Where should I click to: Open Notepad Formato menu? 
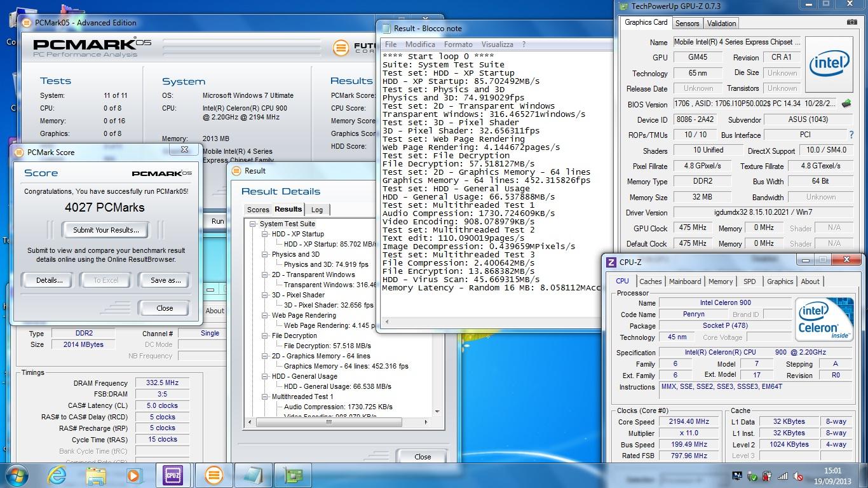point(458,44)
